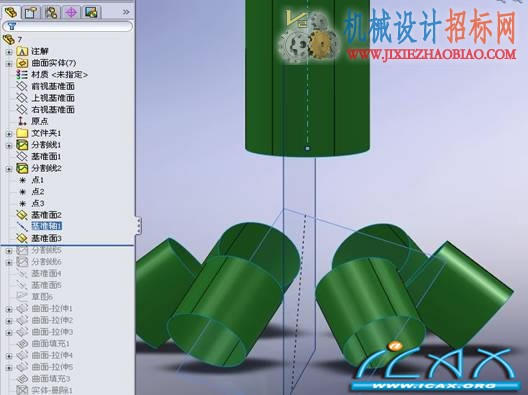Open the DisplayManager tab
Image resolution: width=528 pixels, height=395 pixels.
pos(91,12)
